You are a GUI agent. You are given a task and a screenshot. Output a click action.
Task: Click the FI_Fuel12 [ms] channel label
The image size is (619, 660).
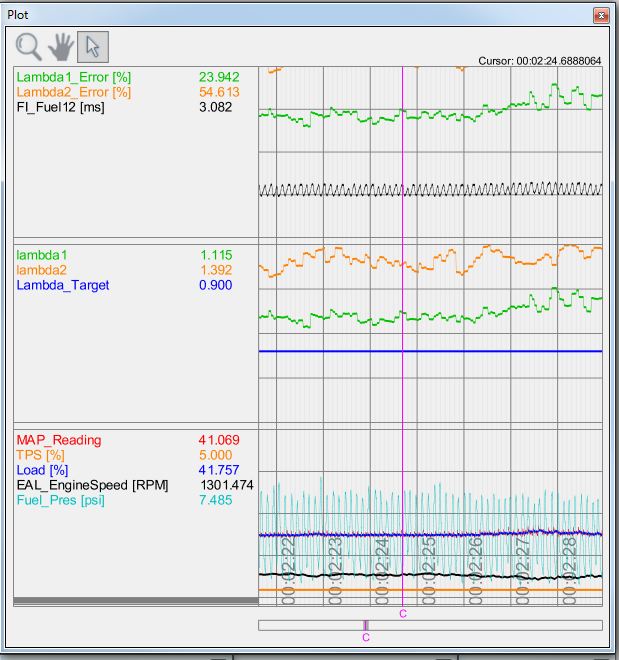pyautogui.click(x=59, y=107)
